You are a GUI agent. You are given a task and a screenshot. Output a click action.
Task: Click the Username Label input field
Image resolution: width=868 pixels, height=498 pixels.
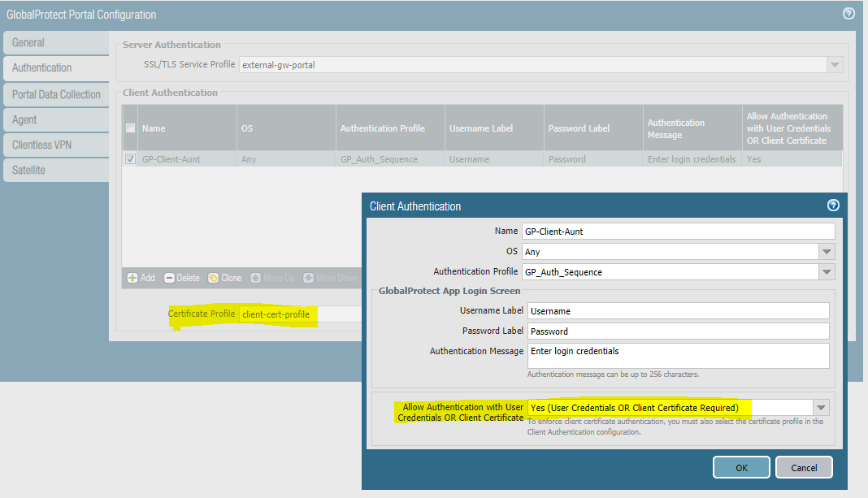678,311
